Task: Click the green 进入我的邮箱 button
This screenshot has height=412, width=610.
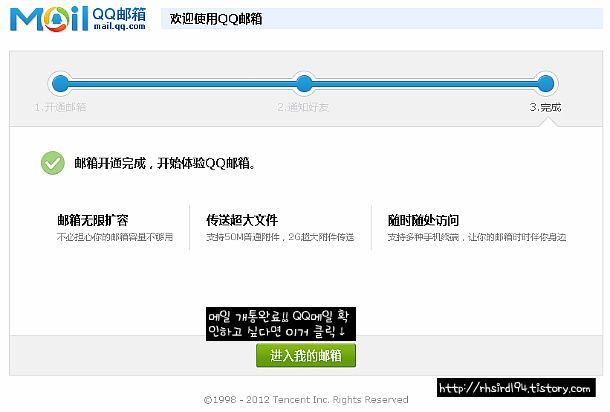Action: pos(306,355)
